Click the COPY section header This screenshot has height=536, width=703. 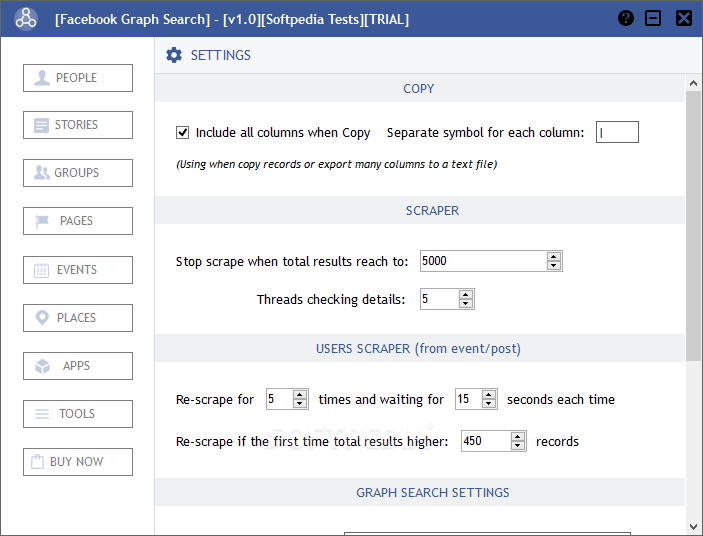point(420,88)
